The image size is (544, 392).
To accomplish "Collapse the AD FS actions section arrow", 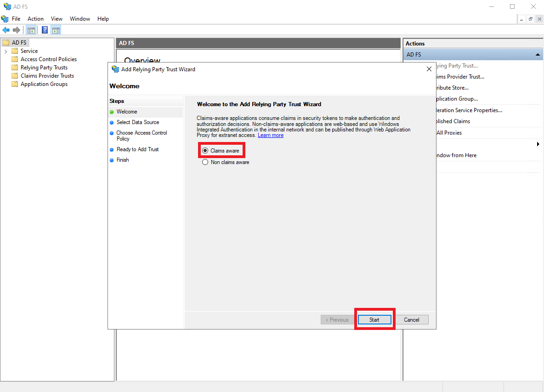I will pos(538,55).
